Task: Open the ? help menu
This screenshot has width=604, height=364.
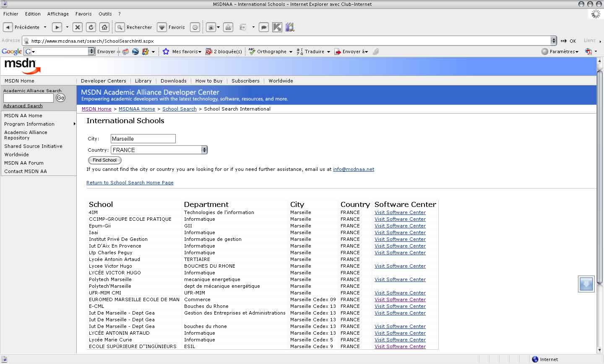Action: [x=119, y=14]
